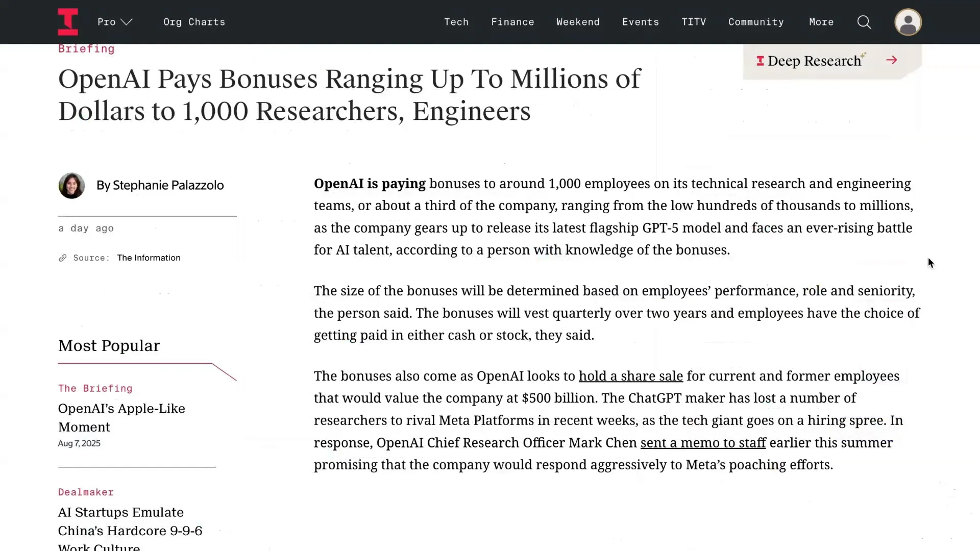The width and height of the screenshot is (980, 551).
Task: Open the TITV menu item
Action: [x=694, y=22]
